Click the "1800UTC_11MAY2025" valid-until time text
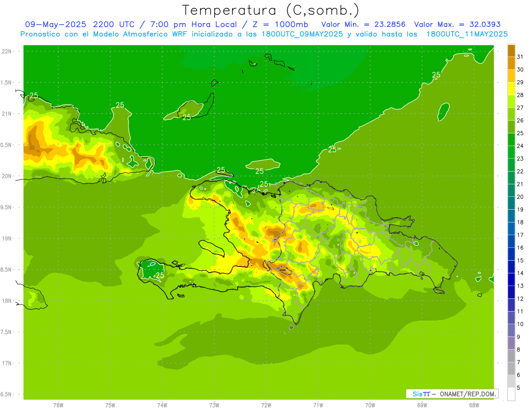The width and height of the screenshot is (532, 411). [x=466, y=34]
